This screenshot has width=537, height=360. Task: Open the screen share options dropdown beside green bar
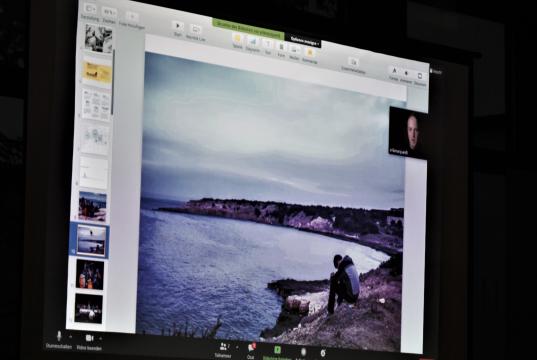[305, 40]
